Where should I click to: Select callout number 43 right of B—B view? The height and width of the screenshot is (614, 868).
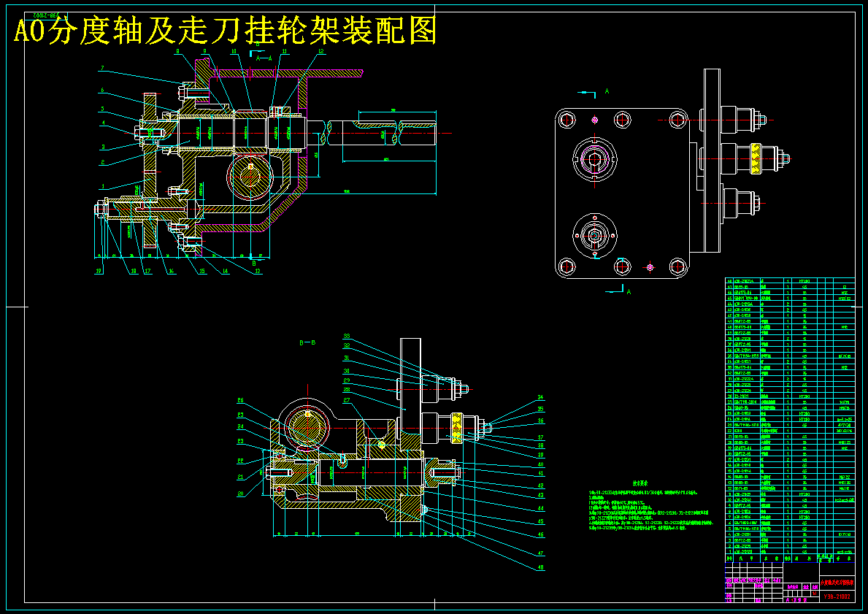pyautogui.click(x=540, y=496)
